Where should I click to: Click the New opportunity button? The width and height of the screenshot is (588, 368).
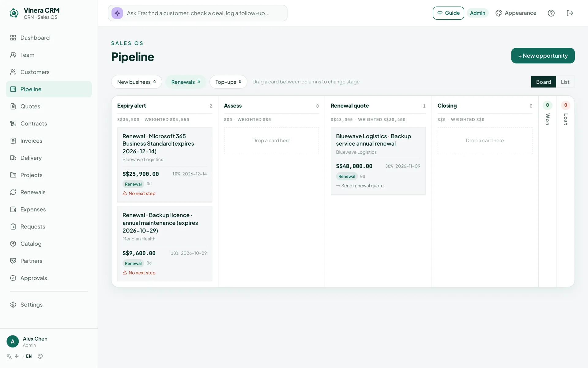543,56
